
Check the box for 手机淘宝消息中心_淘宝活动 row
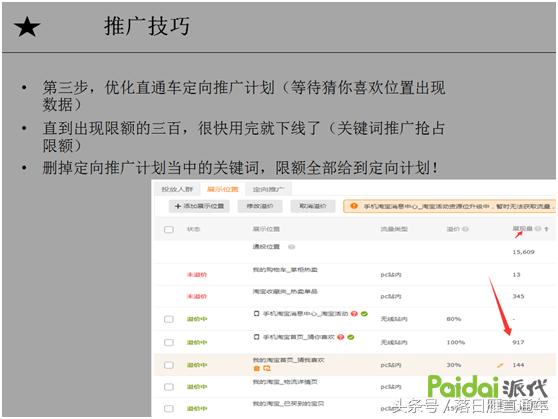point(169,319)
